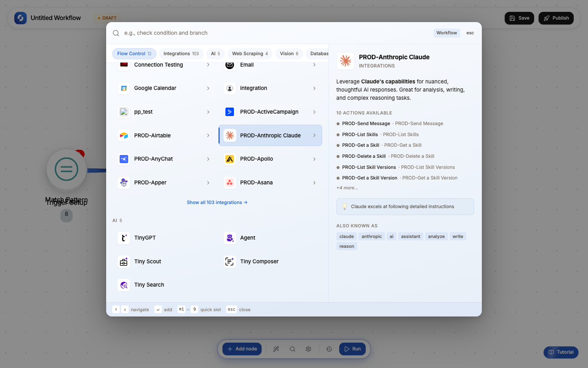The width and height of the screenshot is (588, 368).
Task: Click the Match Pattern node on canvas
Action: point(67,169)
